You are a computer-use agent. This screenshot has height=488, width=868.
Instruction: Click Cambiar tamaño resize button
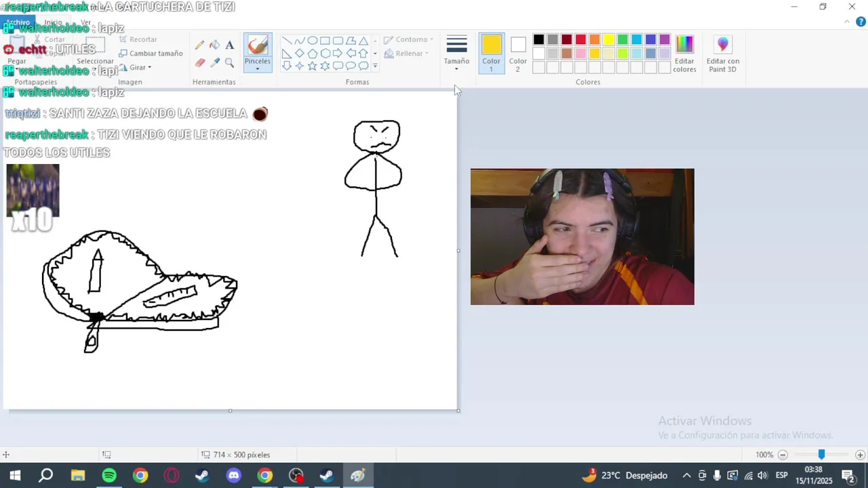151,54
